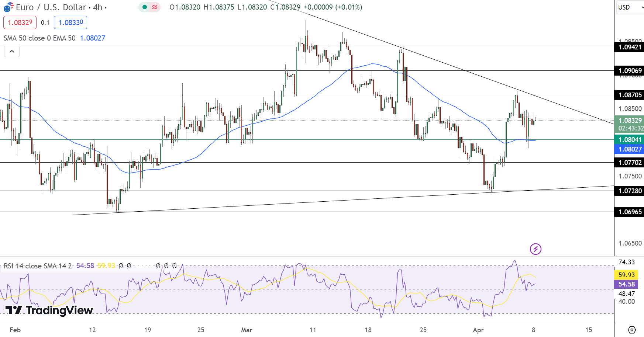
Task: Click the 1.07280 horizontal line price label
Action: point(630,191)
